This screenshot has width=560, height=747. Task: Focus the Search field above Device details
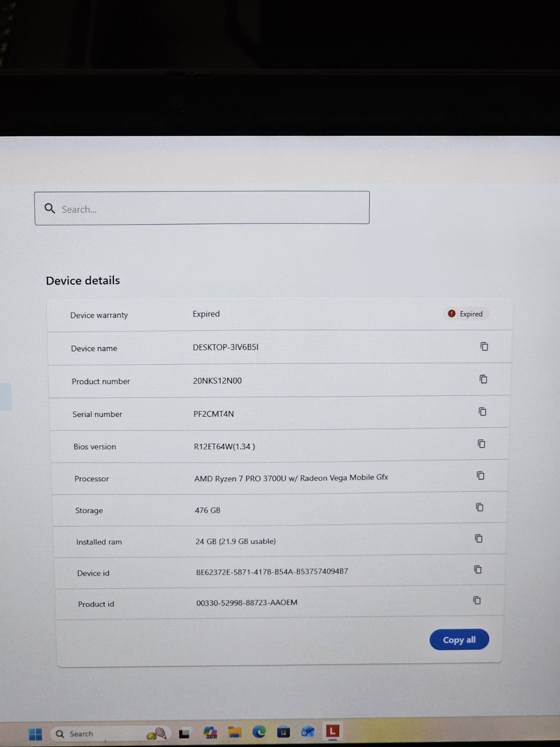coord(202,208)
